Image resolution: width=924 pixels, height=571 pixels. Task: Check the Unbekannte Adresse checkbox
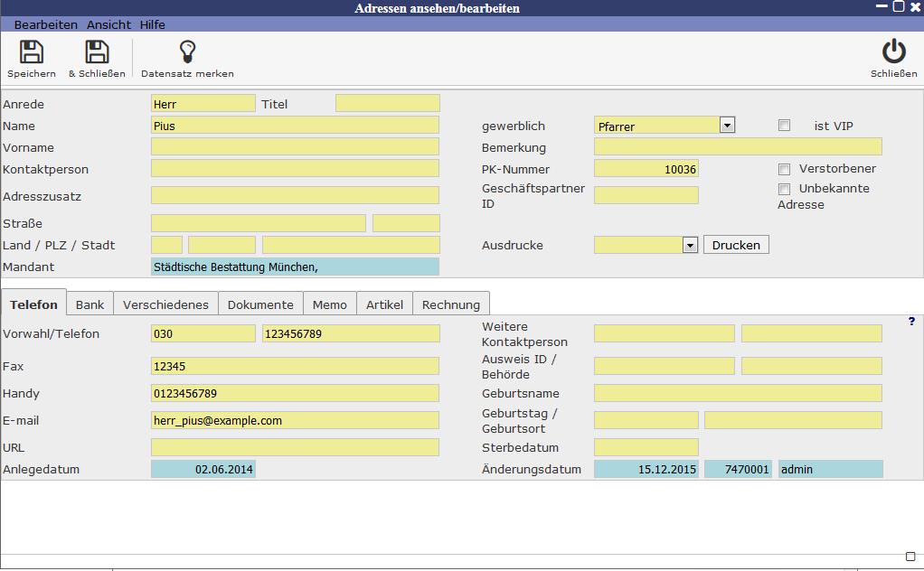tap(784, 189)
